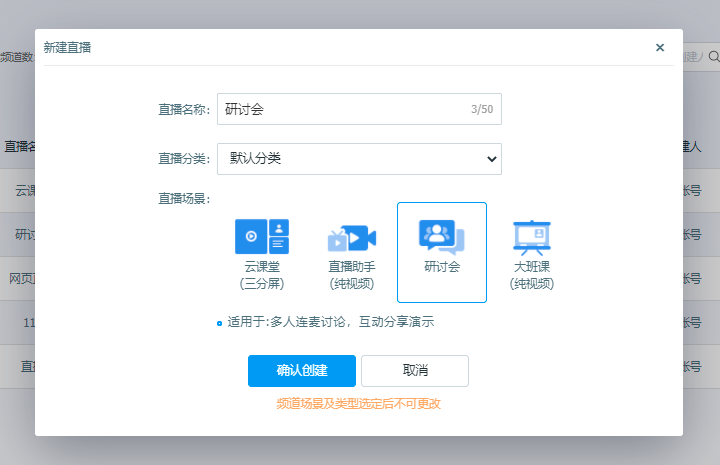This screenshot has height=465, width=720.
Task: Click the 3/50 character counter
Action: (481, 109)
